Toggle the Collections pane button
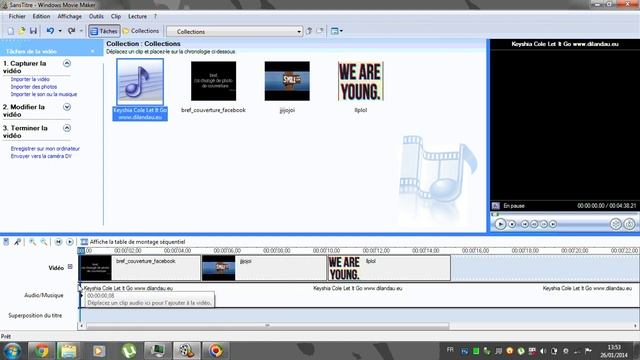The width and height of the screenshot is (640, 360). 141,31
